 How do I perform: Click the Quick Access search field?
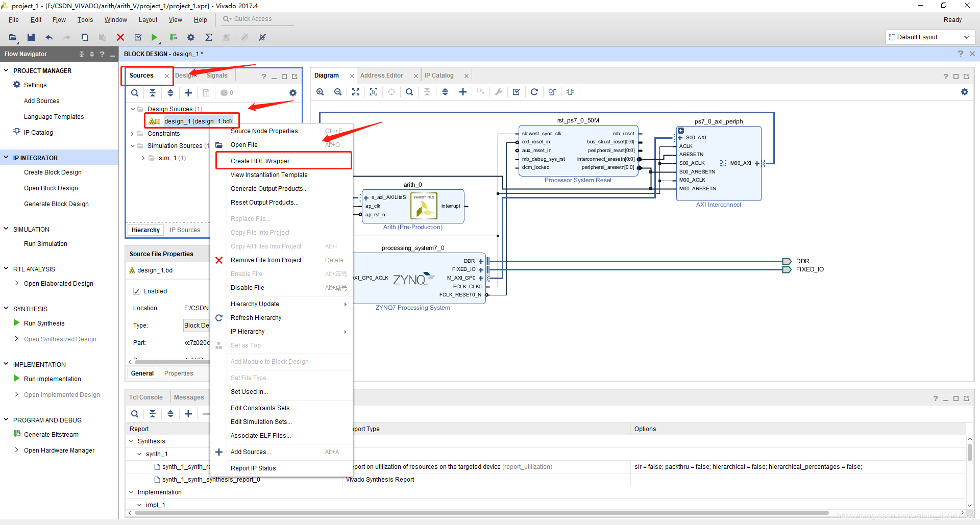258,19
